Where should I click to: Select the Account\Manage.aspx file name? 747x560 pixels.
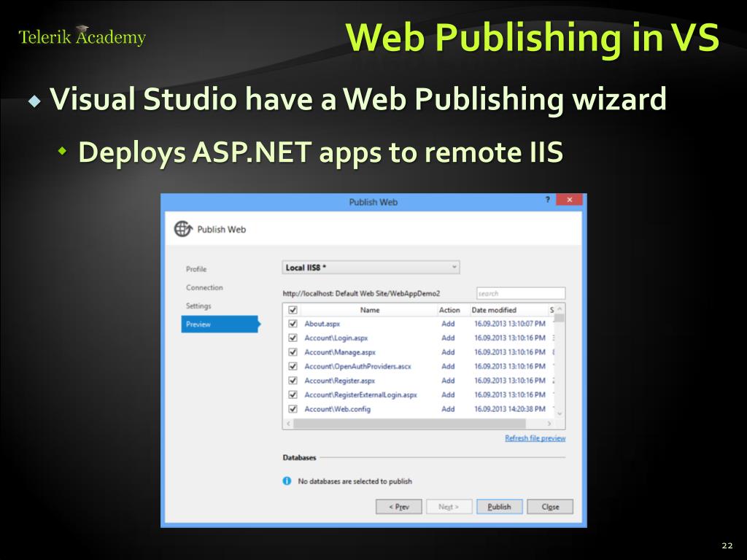pos(340,352)
